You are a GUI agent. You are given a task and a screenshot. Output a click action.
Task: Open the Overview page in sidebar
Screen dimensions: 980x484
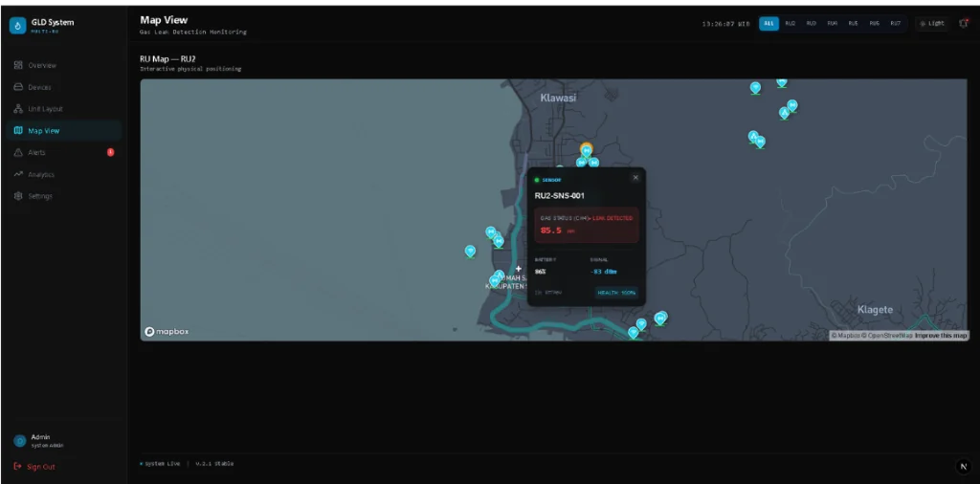tap(62, 65)
